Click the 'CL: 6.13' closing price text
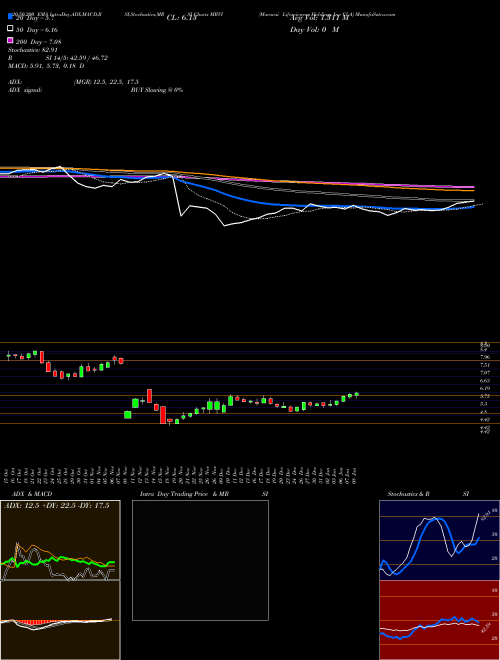Image resolution: width=500 pixels, height=660 pixels. [181, 18]
